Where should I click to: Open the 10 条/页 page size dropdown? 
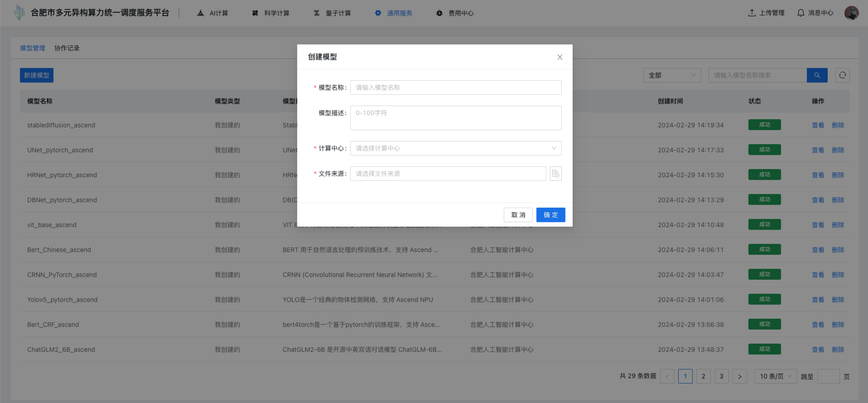(775, 376)
